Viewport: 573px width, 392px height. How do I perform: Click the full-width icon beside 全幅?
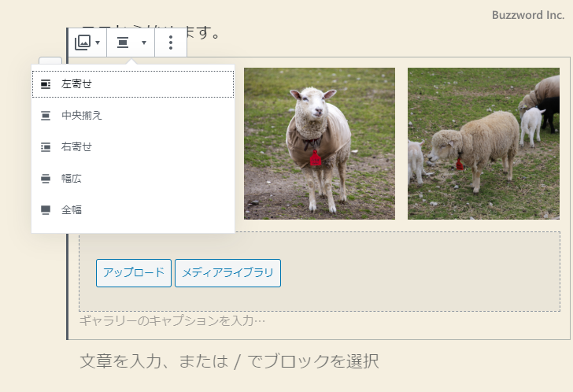coord(46,209)
